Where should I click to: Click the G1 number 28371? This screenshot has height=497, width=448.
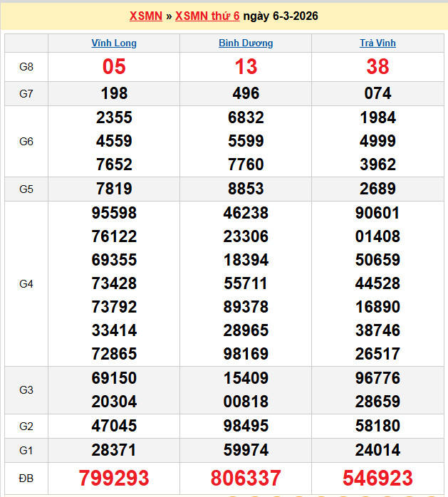click(114, 450)
